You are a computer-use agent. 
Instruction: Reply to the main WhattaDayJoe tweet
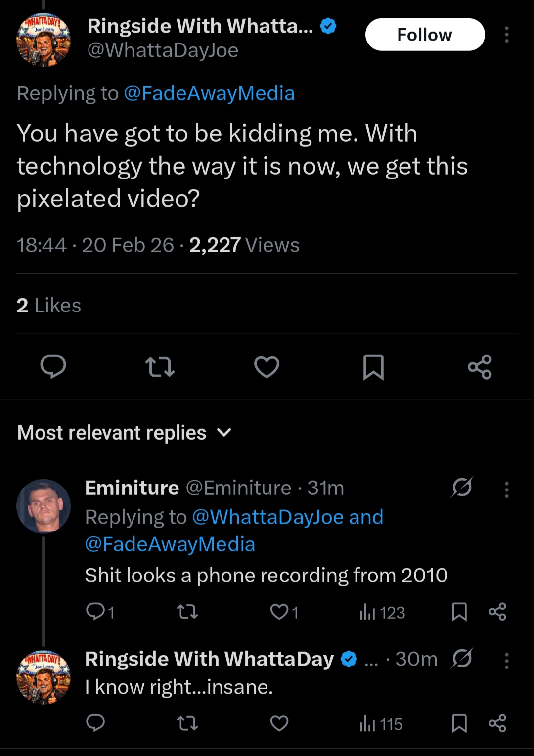(x=53, y=367)
